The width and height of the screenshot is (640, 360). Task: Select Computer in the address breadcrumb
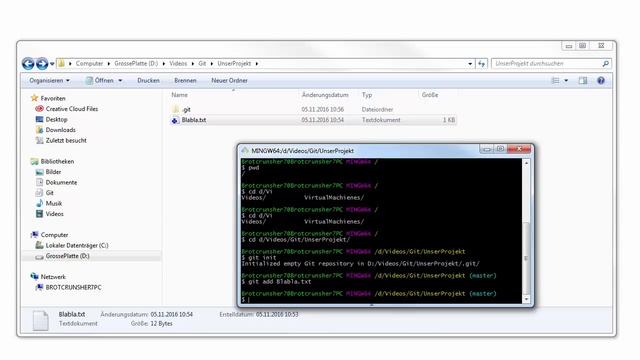click(x=89, y=64)
